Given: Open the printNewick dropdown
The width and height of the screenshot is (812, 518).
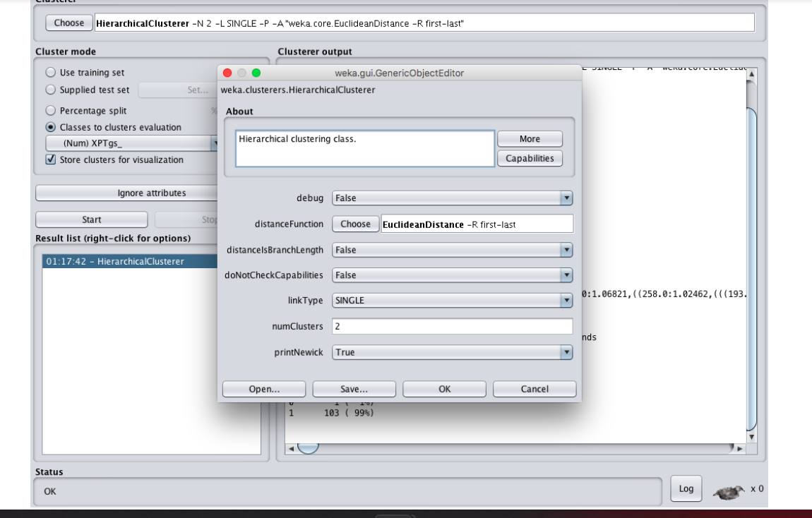Looking at the screenshot, I should (452, 352).
